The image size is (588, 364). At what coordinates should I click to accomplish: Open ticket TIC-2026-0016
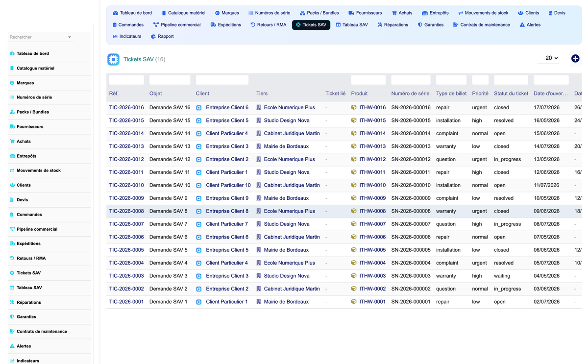click(126, 107)
